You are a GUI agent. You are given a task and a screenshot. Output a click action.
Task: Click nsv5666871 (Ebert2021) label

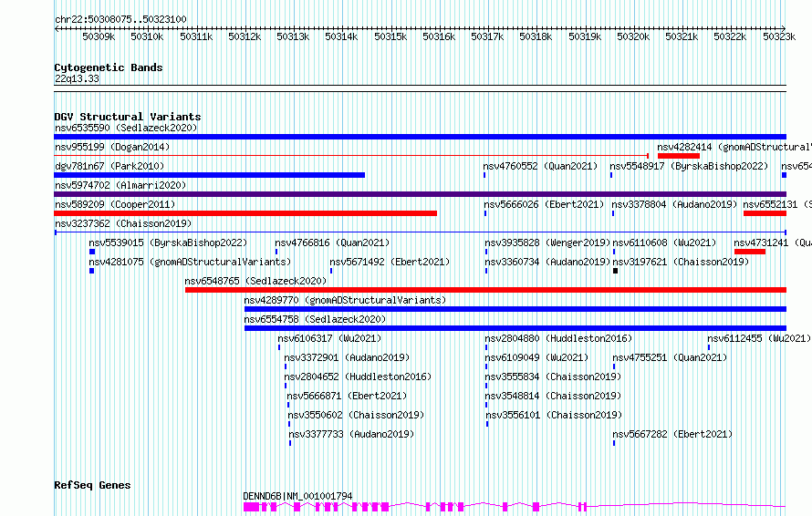[347, 396]
